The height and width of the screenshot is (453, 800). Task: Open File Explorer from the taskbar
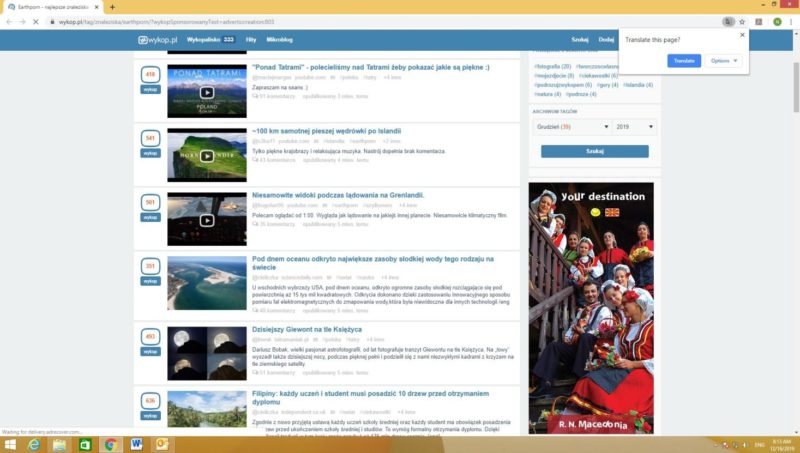tap(59, 445)
